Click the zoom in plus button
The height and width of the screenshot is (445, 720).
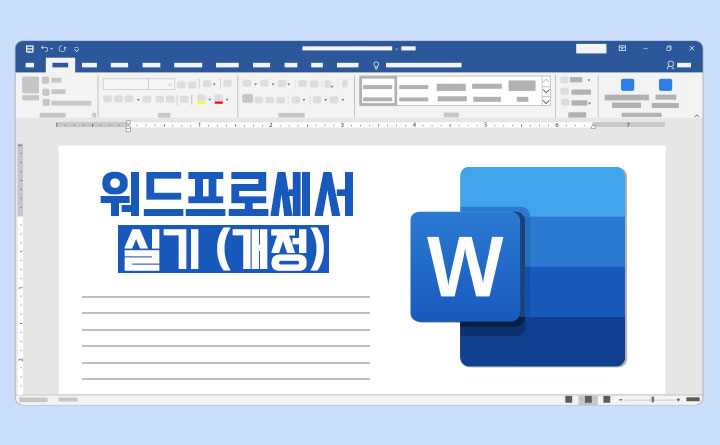[678, 400]
